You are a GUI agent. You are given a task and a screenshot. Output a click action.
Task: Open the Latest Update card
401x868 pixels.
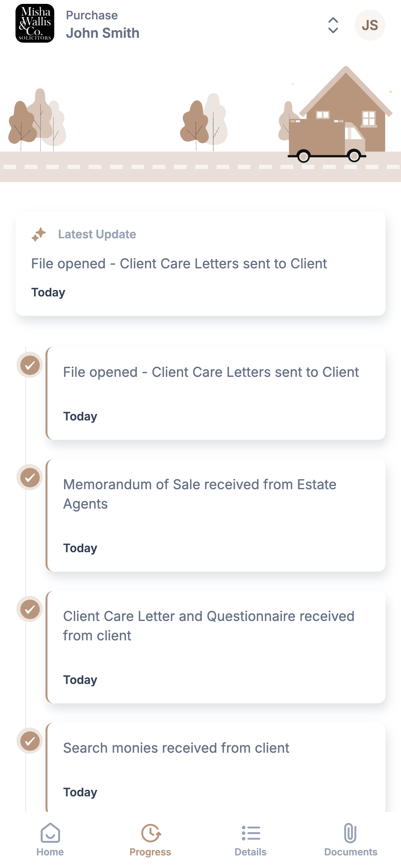200,263
